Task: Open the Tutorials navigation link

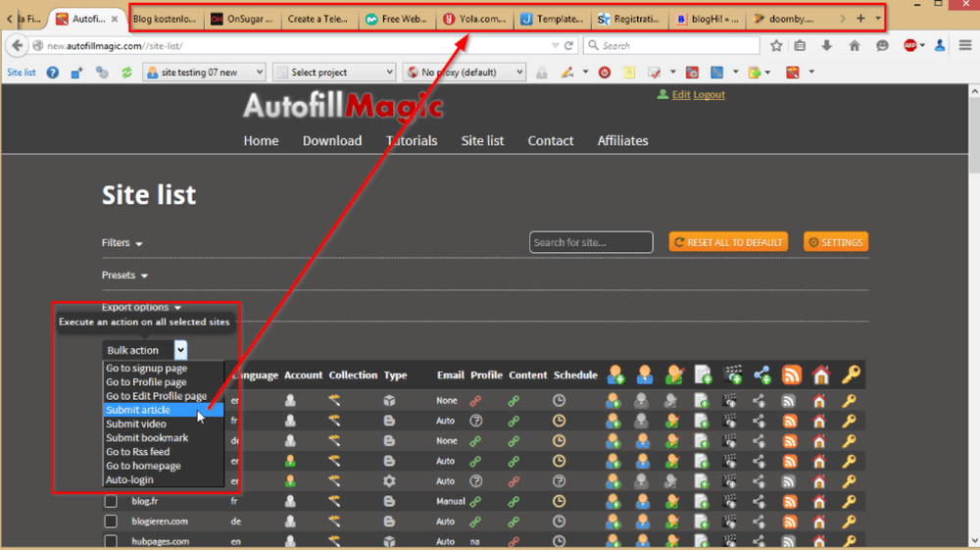Action: pos(412,140)
